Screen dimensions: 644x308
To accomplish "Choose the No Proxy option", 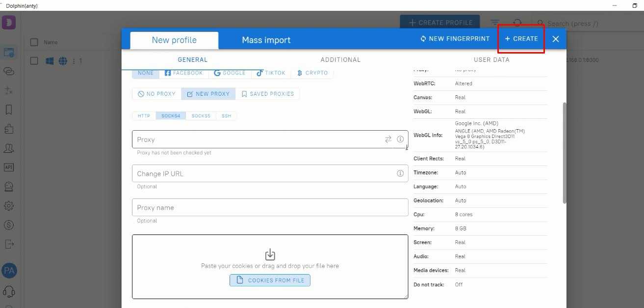I will click(156, 94).
